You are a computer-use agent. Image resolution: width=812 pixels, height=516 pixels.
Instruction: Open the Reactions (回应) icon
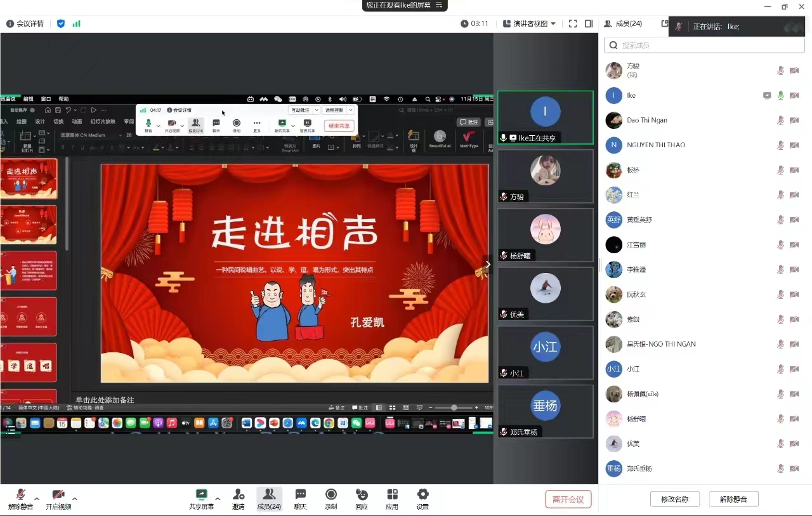click(362, 495)
